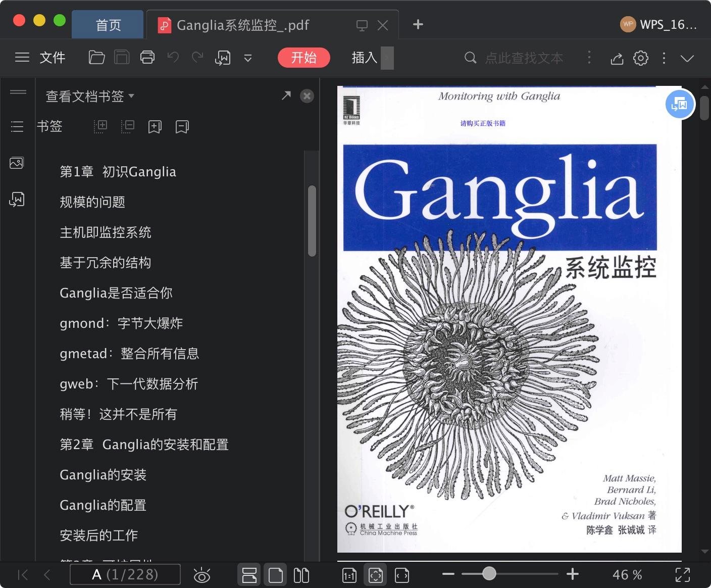Viewport: 711px width, 588px height.
Task: Open bookmark Ganglia的配置
Action: (103, 505)
